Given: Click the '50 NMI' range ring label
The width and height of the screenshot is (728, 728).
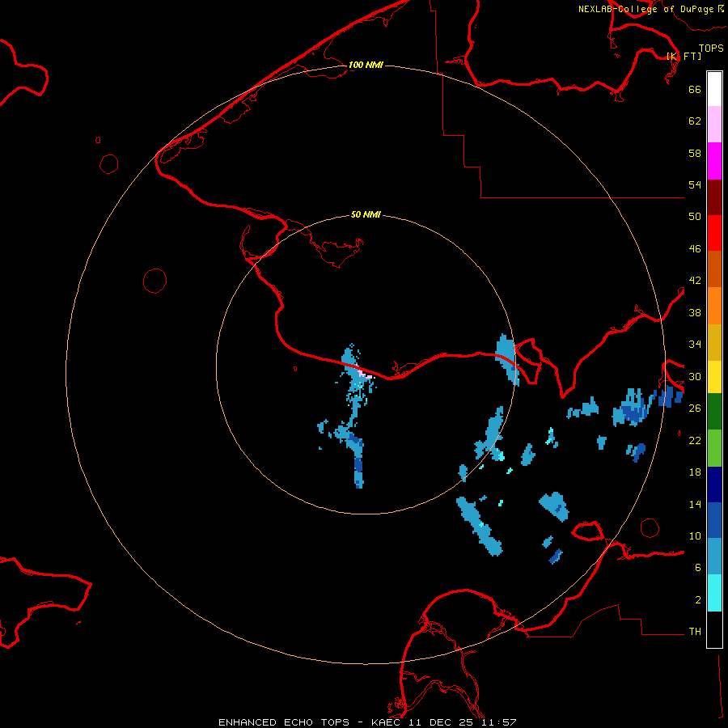Looking at the screenshot, I should coord(366,214).
